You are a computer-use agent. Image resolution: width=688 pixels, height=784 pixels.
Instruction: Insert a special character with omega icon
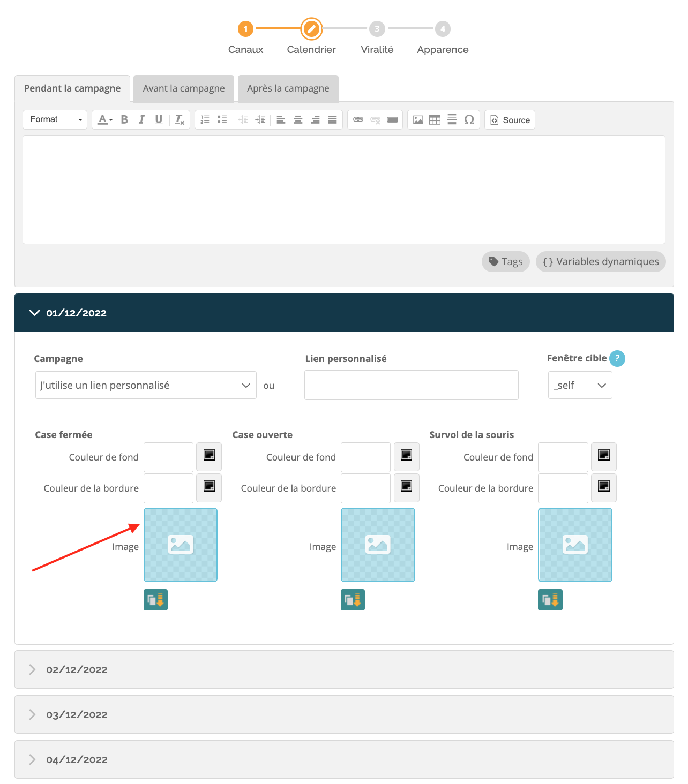(469, 119)
